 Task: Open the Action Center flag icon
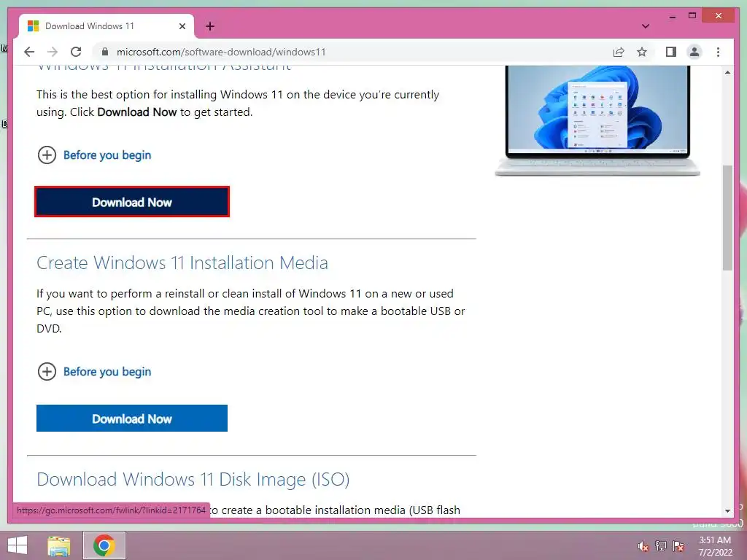click(x=678, y=546)
